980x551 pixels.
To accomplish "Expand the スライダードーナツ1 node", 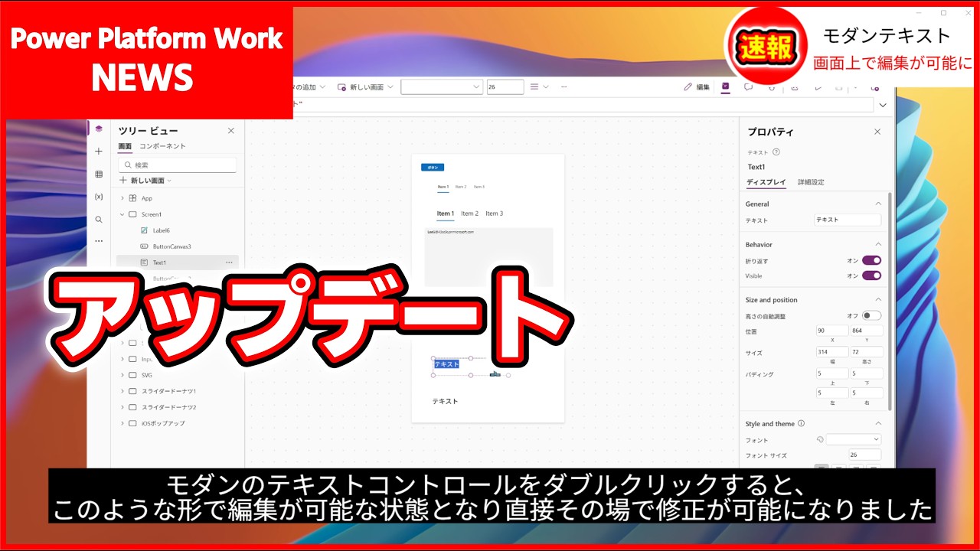I will (122, 391).
